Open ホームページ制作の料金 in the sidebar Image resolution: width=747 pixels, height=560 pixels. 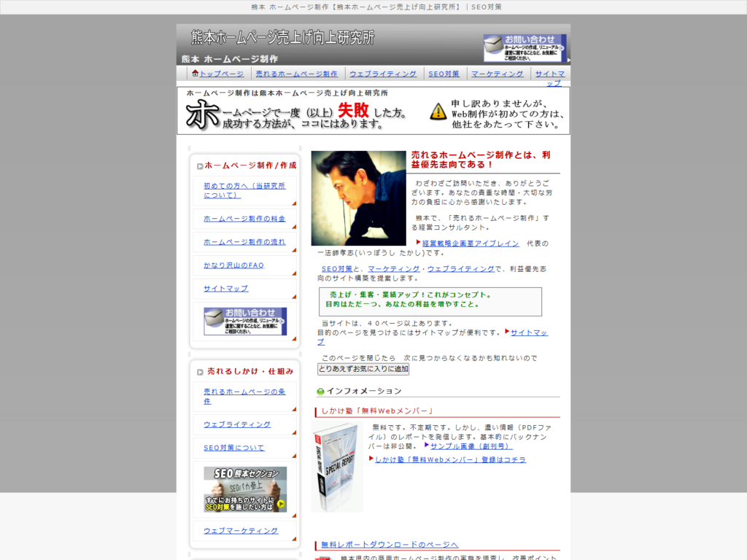point(244,219)
